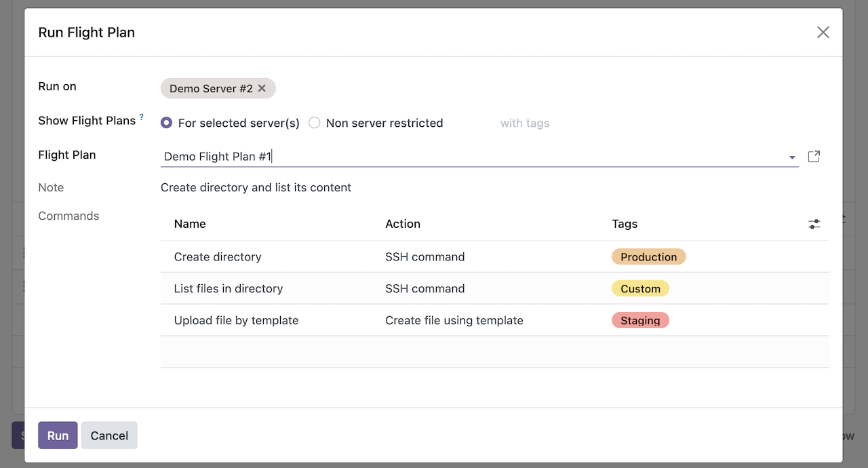Click the Name column header
Viewport: 868px width, 468px height.
[x=190, y=224]
